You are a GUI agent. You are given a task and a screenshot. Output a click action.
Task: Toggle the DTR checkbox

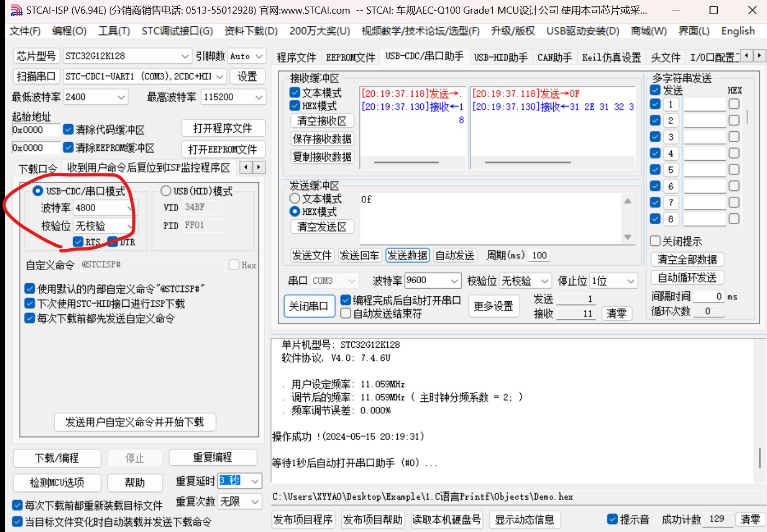[x=113, y=242]
